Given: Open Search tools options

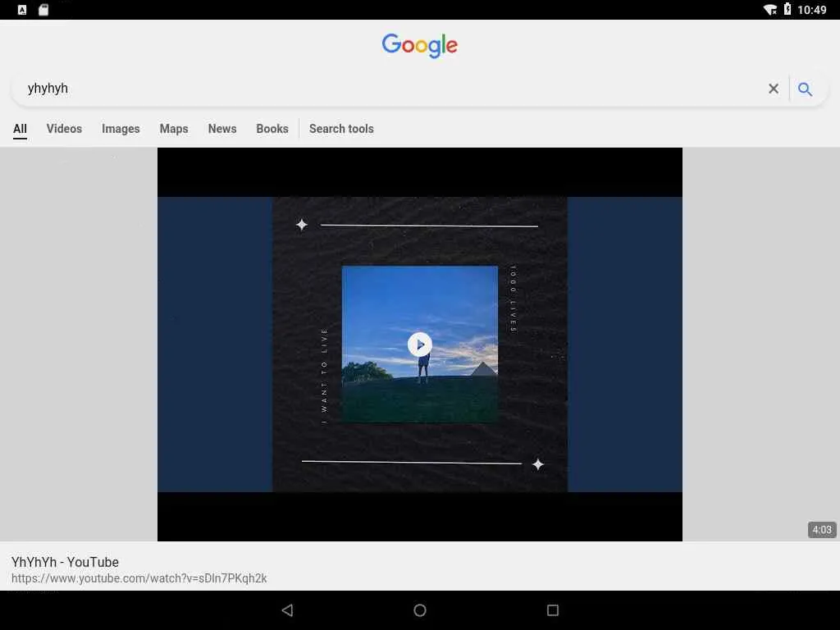Looking at the screenshot, I should click(x=341, y=129).
